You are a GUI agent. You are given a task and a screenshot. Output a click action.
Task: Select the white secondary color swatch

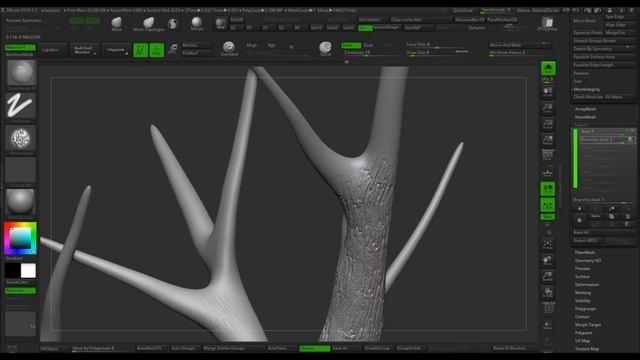[28, 271]
